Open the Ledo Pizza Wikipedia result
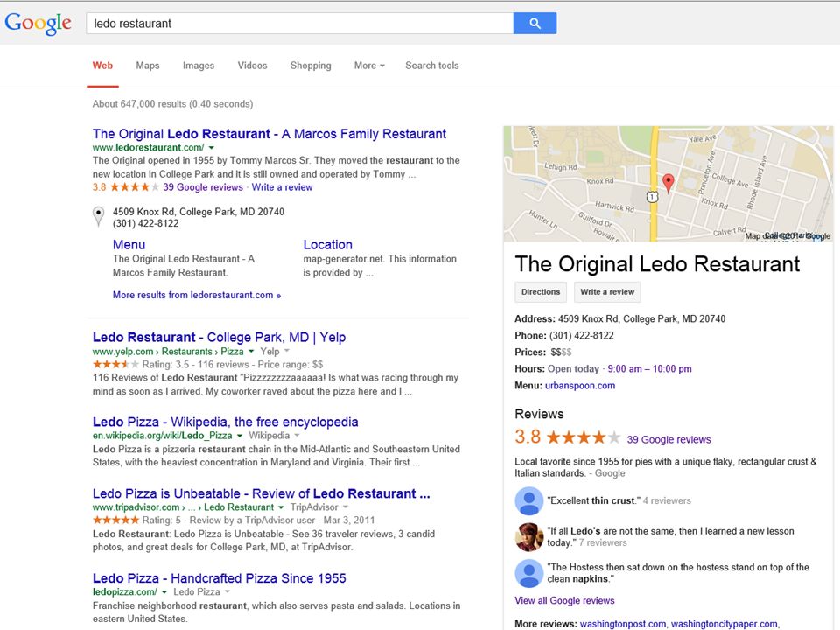840x630 pixels. (x=225, y=422)
